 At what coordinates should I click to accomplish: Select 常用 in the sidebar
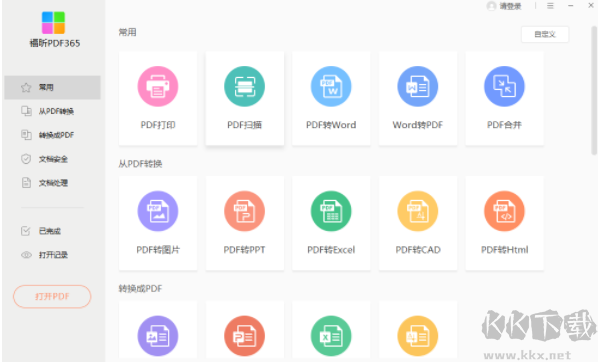[x=53, y=87]
